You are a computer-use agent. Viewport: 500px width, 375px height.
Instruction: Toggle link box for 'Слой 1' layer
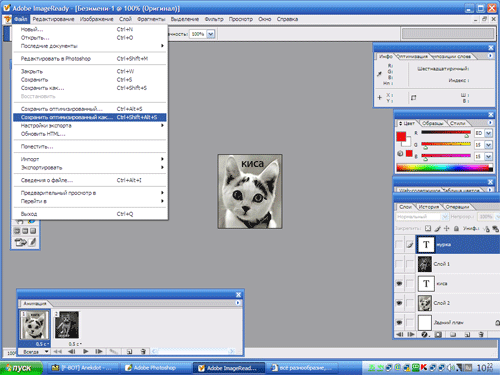[x=410, y=264]
